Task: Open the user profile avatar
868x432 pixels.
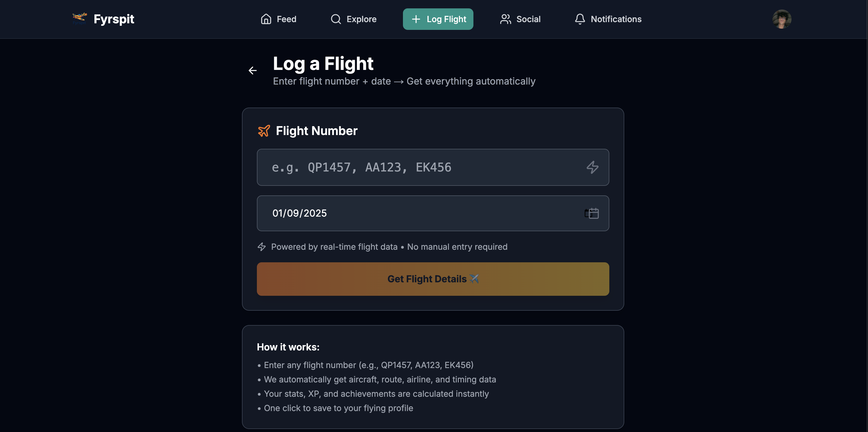Action: (782, 19)
